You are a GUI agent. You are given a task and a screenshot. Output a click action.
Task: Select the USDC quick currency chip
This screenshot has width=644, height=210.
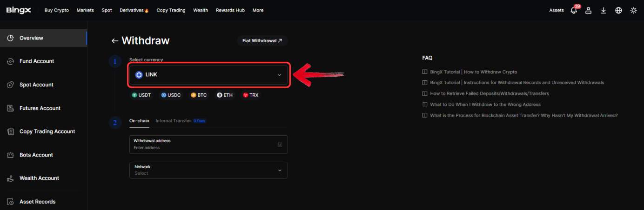pyautogui.click(x=171, y=95)
